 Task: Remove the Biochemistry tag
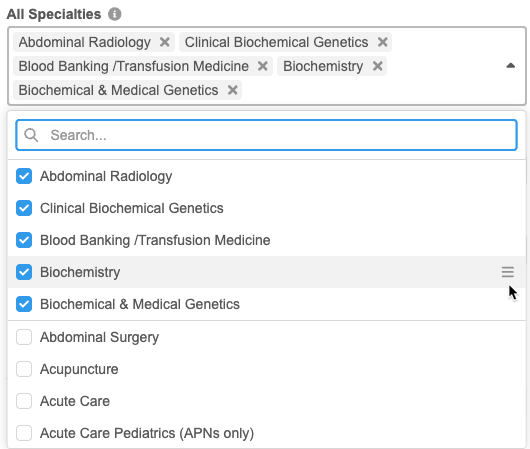[378, 66]
